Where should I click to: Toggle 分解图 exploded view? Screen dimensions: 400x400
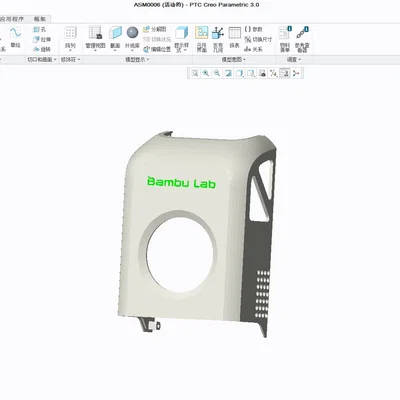[x=155, y=29]
